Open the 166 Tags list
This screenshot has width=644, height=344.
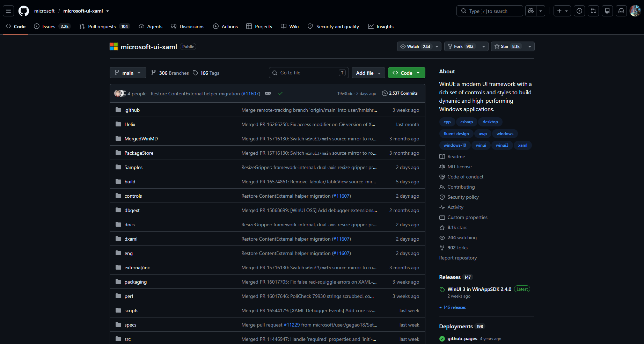(x=206, y=73)
